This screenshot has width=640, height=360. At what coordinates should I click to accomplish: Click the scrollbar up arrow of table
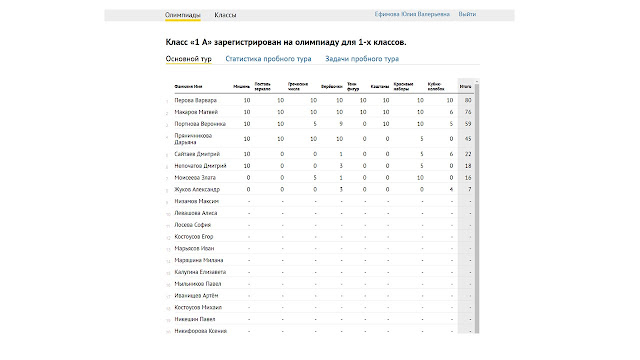click(x=476, y=82)
